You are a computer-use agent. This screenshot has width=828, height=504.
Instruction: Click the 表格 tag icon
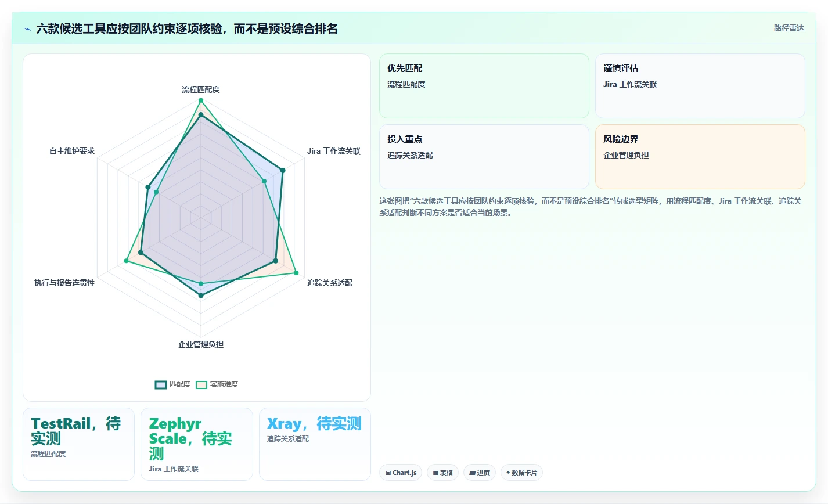pyautogui.click(x=435, y=473)
